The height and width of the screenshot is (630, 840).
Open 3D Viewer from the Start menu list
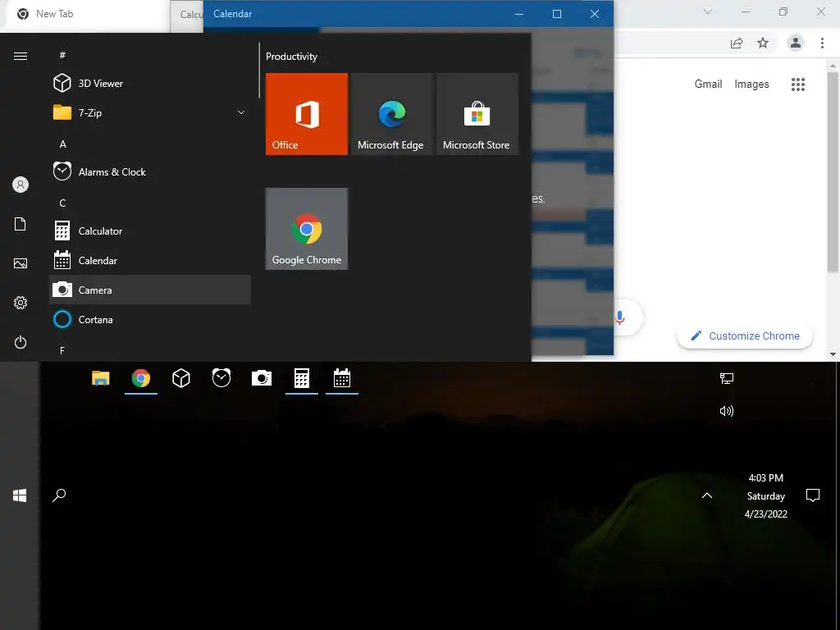(x=149, y=83)
